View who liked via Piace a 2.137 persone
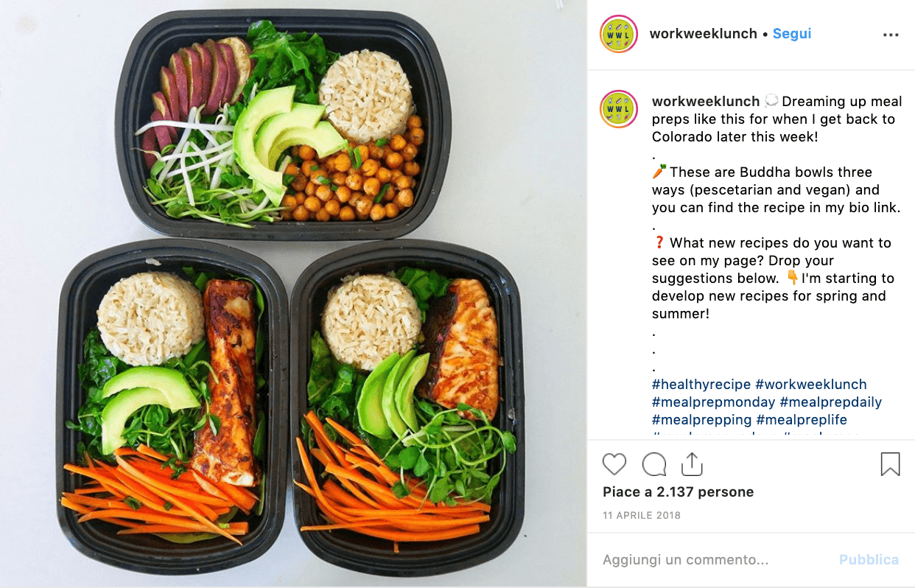This screenshot has width=915, height=588. point(679,492)
